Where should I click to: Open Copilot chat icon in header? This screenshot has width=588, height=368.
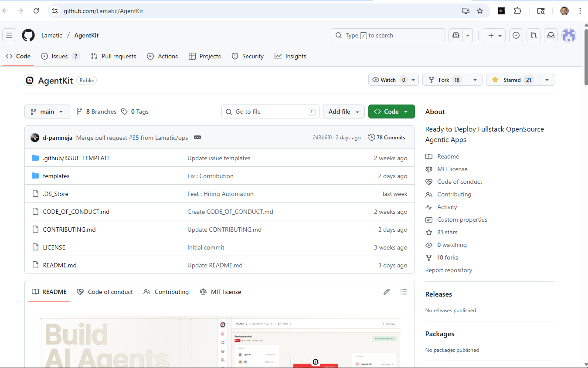[x=456, y=35]
